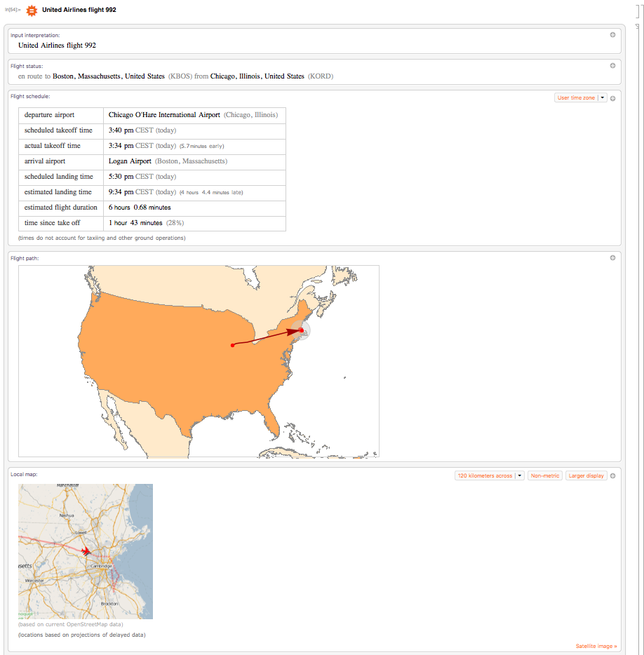This screenshot has height=655, width=644.
Task: Click scheduled takeoff time value 3:40 pm CEST
Action: [142, 130]
